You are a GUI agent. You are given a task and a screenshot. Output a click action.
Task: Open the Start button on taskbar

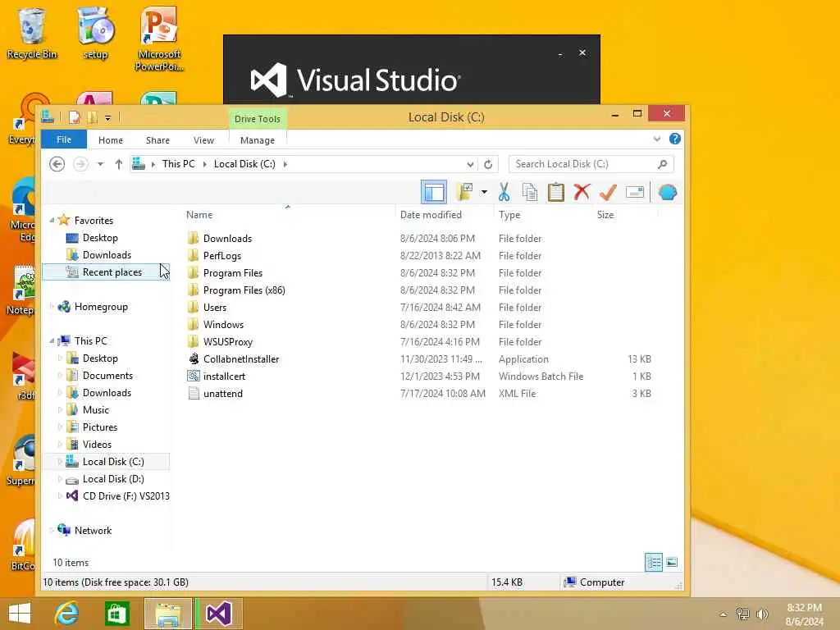[x=20, y=614]
